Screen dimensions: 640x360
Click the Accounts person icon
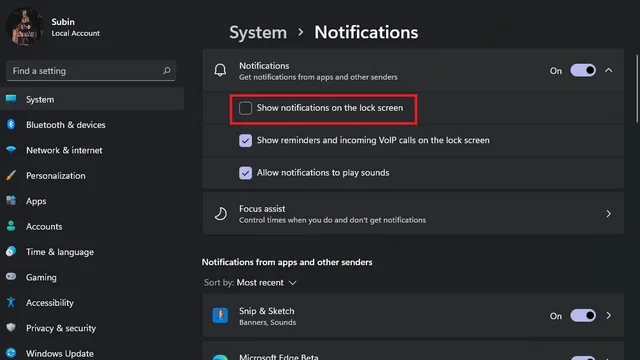tap(11, 226)
